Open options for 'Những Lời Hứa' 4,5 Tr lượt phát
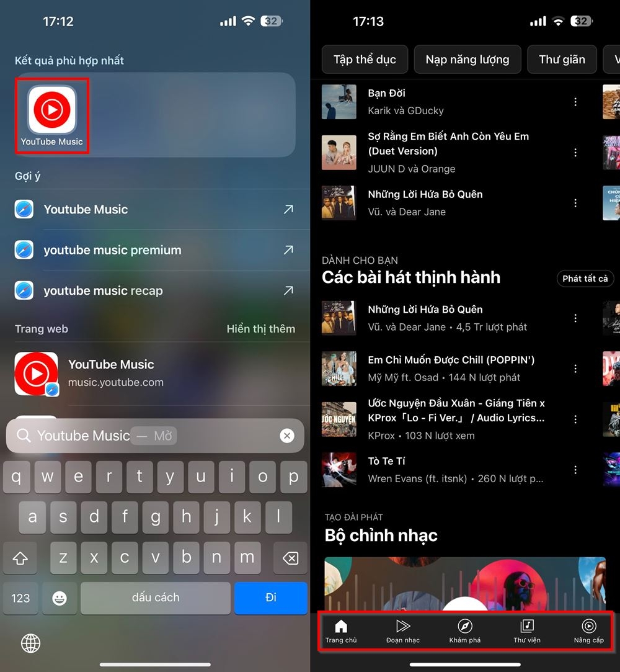This screenshot has height=672, width=620. coord(575,318)
